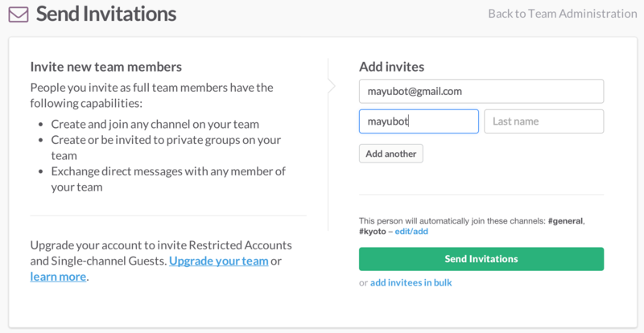Click the Invite new team members heading
Image resolution: width=644 pixels, height=333 pixels.
105,67
